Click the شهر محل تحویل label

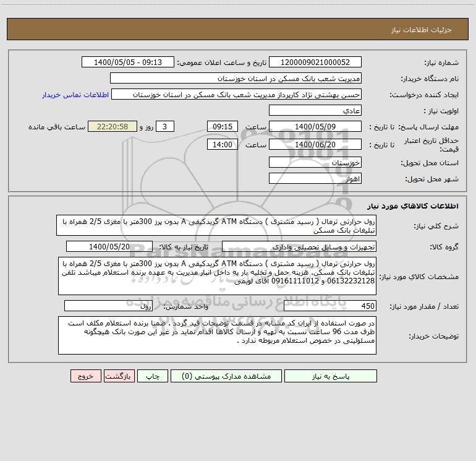click(x=432, y=179)
